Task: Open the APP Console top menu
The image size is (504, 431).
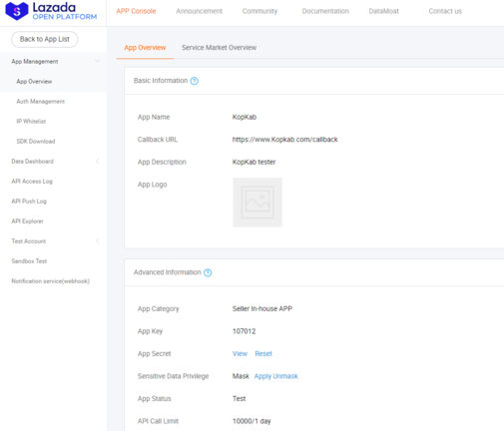Action: coord(136,11)
